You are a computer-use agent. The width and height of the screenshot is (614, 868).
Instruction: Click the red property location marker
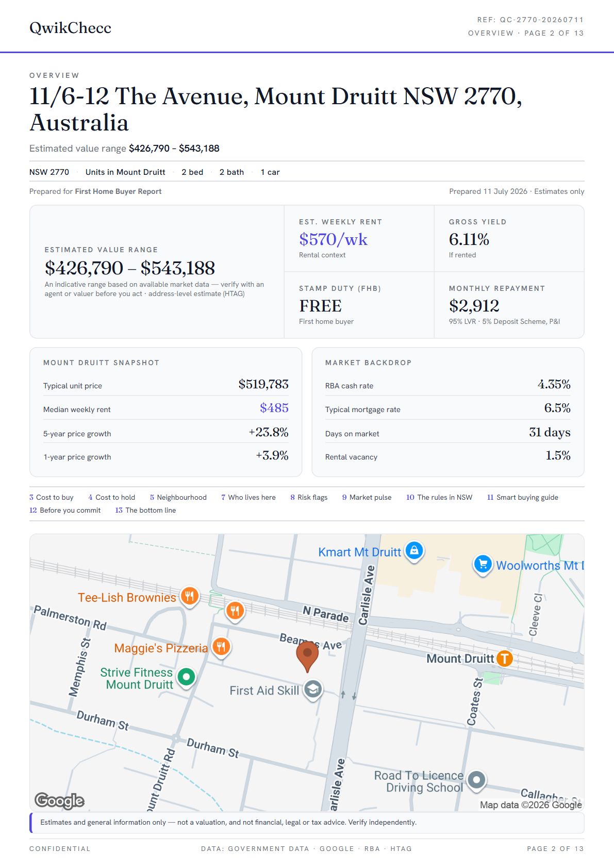coord(307,657)
